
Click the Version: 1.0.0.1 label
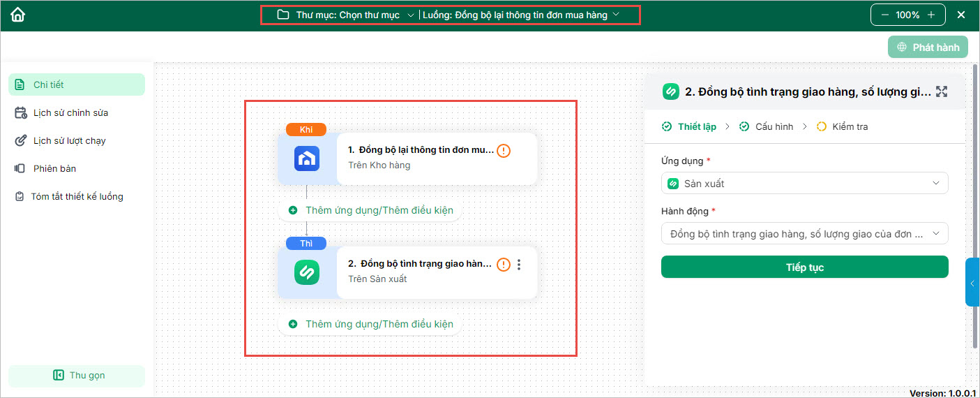[x=943, y=393]
